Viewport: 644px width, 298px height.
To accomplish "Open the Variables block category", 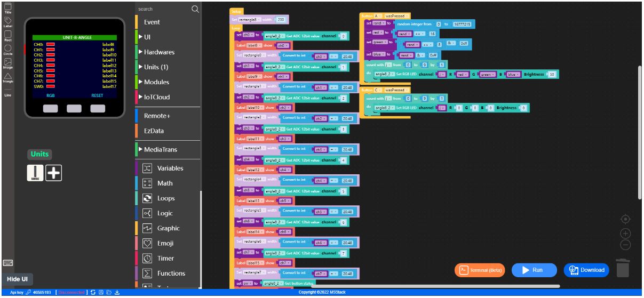I will 170,168.
